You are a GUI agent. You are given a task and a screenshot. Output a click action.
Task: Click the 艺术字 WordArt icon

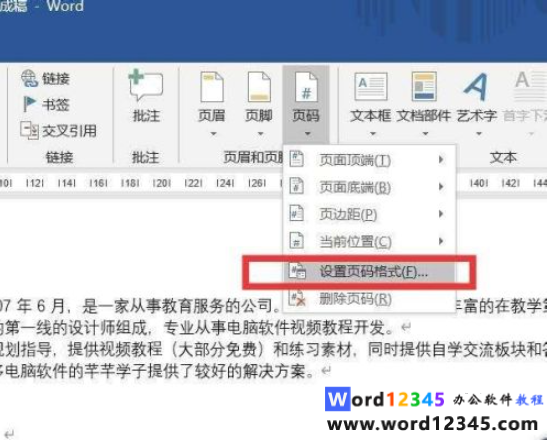point(476,86)
